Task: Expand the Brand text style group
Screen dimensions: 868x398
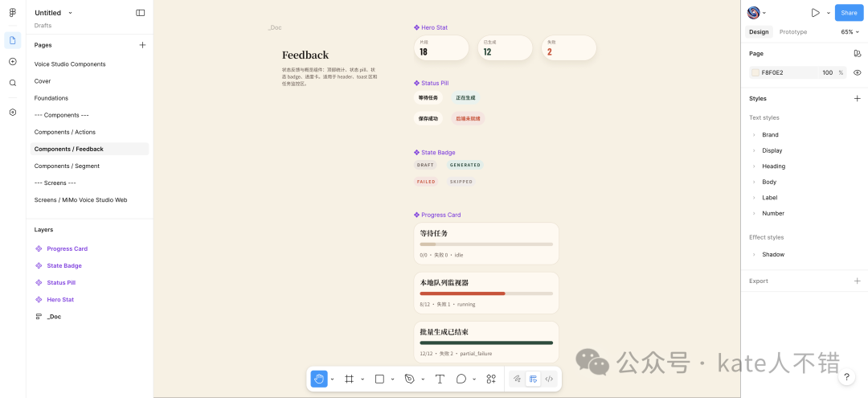Action: [x=754, y=135]
